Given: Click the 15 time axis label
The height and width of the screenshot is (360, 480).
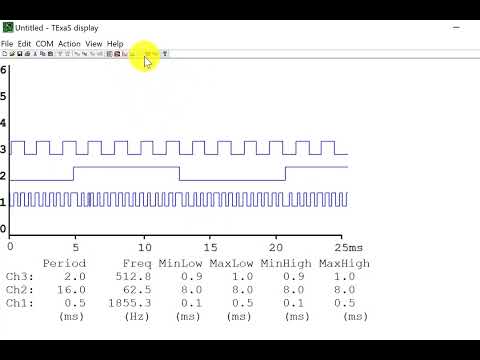Looking at the screenshot, I should (x=210, y=248).
